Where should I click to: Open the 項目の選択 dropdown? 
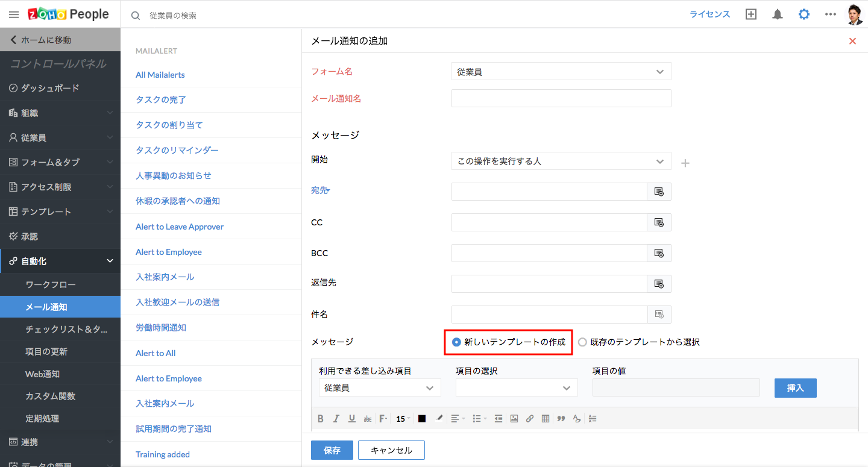[x=517, y=388]
